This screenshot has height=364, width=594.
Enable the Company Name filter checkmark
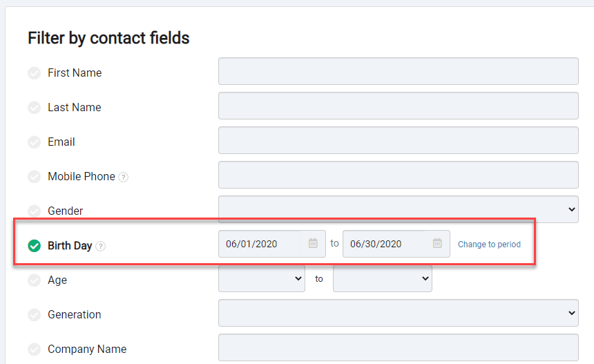pyautogui.click(x=34, y=349)
